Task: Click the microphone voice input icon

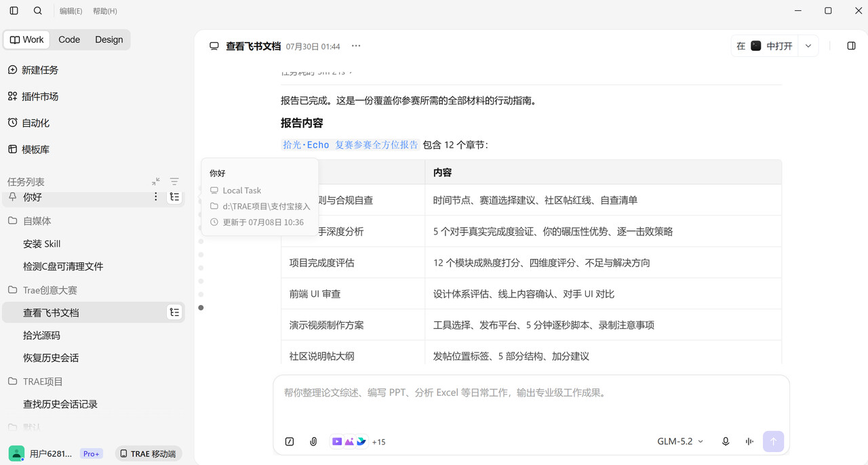Action: click(x=726, y=441)
